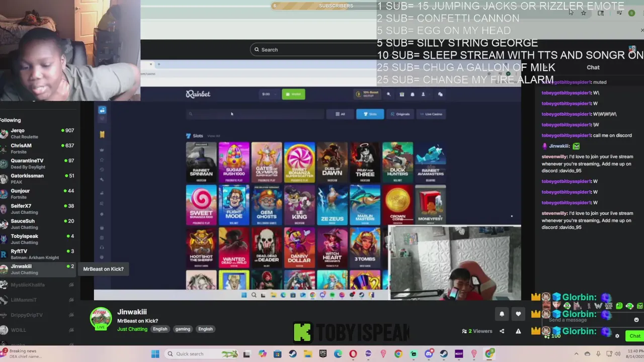Open RyftTV's channel in the Following list
The height and width of the screenshot is (362, 644).
point(38,254)
